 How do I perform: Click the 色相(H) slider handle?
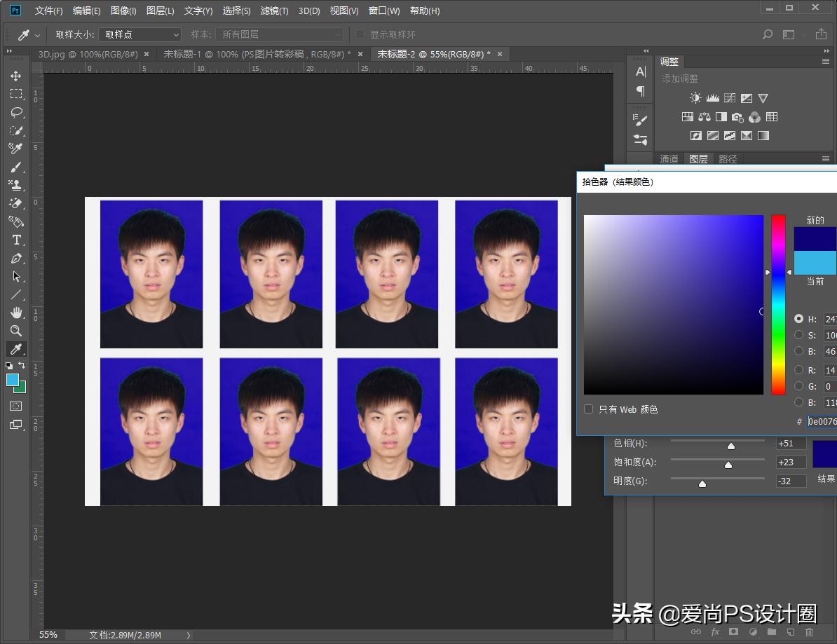(731, 446)
